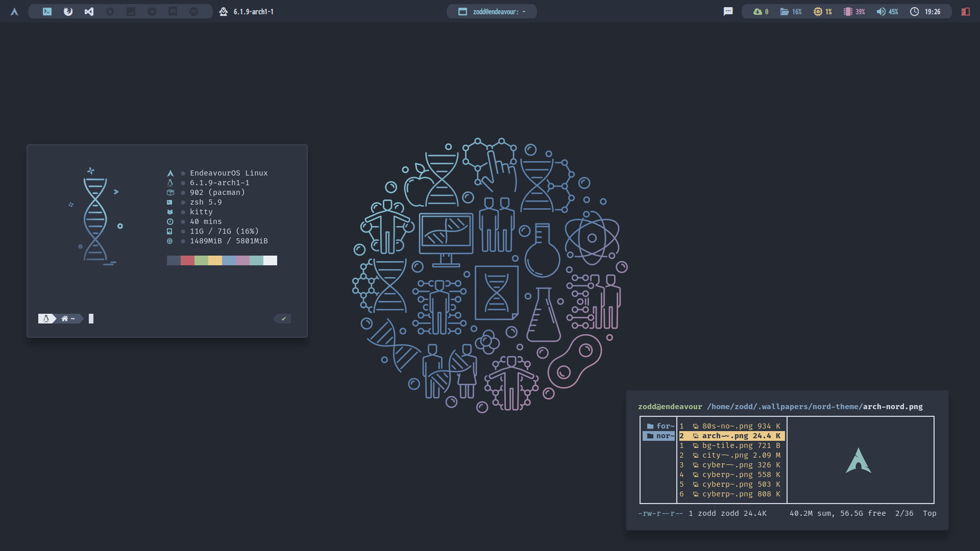This screenshot has height=551, width=980.
Task: Open the Telegram launcher icon
Action: pyautogui.click(x=152, y=12)
